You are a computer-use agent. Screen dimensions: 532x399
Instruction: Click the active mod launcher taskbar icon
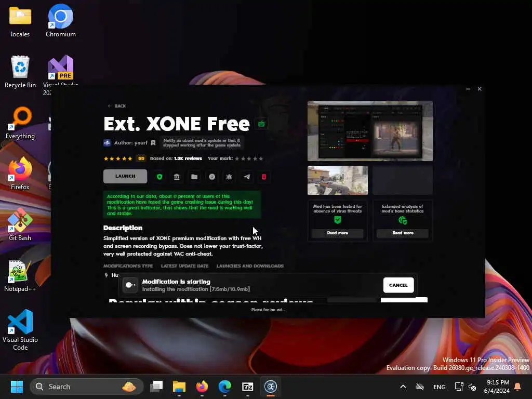click(x=270, y=387)
